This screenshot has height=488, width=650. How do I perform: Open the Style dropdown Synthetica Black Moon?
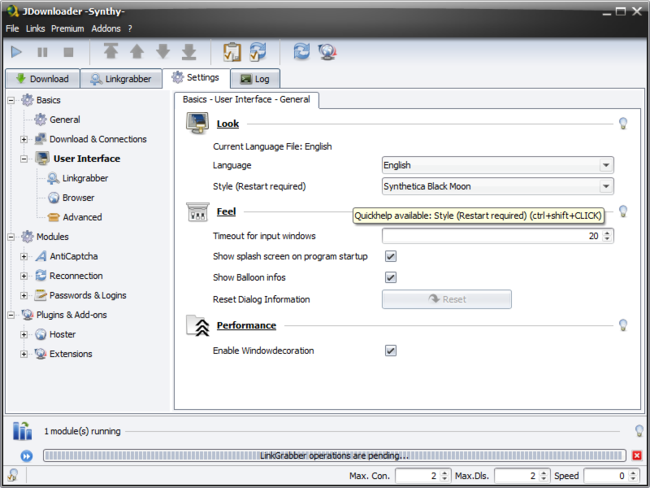(x=497, y=186)
